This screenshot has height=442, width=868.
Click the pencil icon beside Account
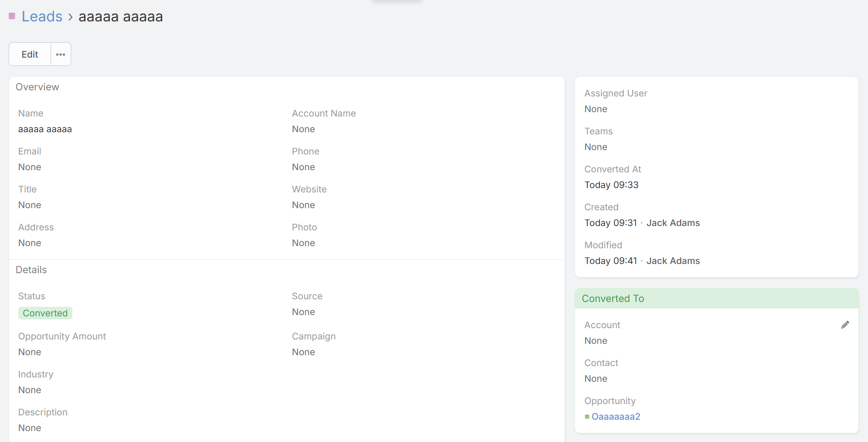pyautogui.click(x=845, y=325)
